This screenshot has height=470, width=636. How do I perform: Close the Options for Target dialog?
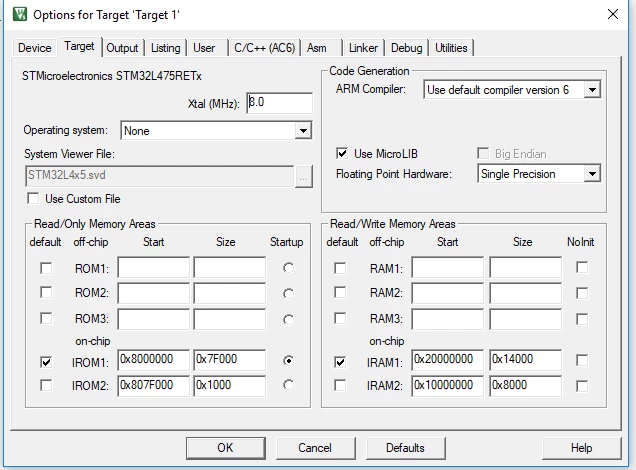pyautogui.click(x=613, y=14)
